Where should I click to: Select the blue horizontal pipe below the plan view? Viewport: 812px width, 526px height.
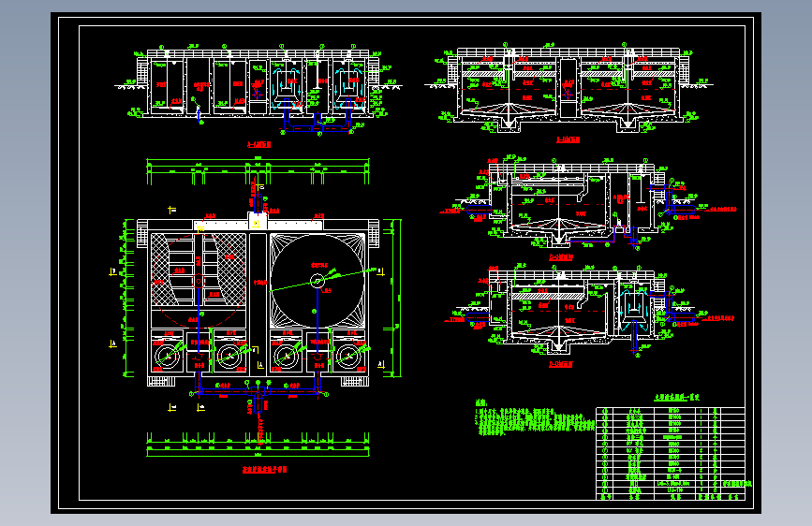coord(258,392)
